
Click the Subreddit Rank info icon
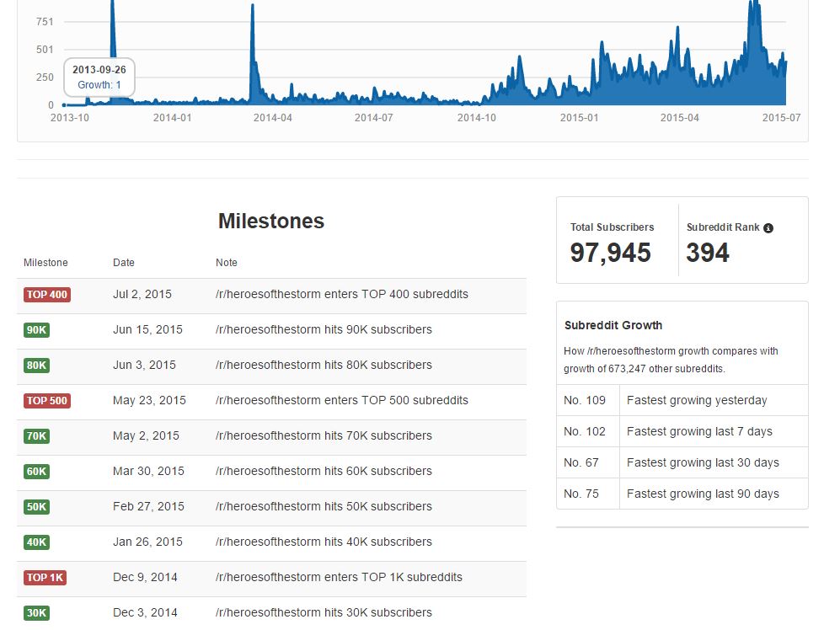click(768, 228)
